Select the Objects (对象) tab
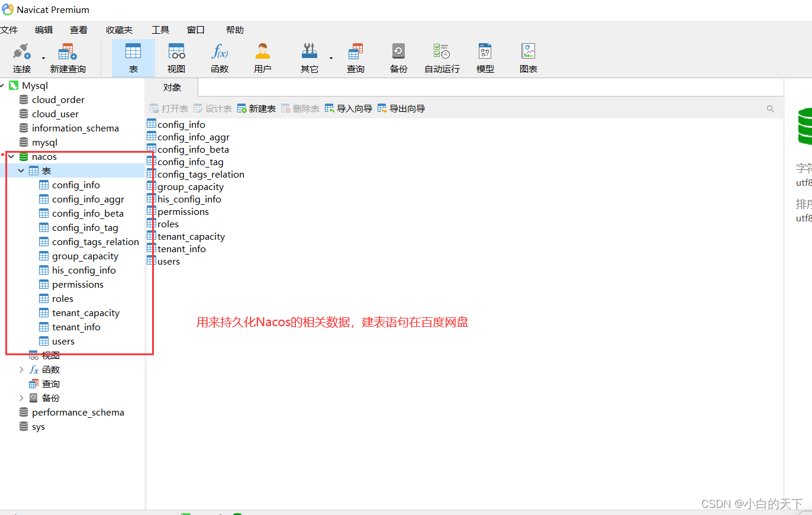 172,88
